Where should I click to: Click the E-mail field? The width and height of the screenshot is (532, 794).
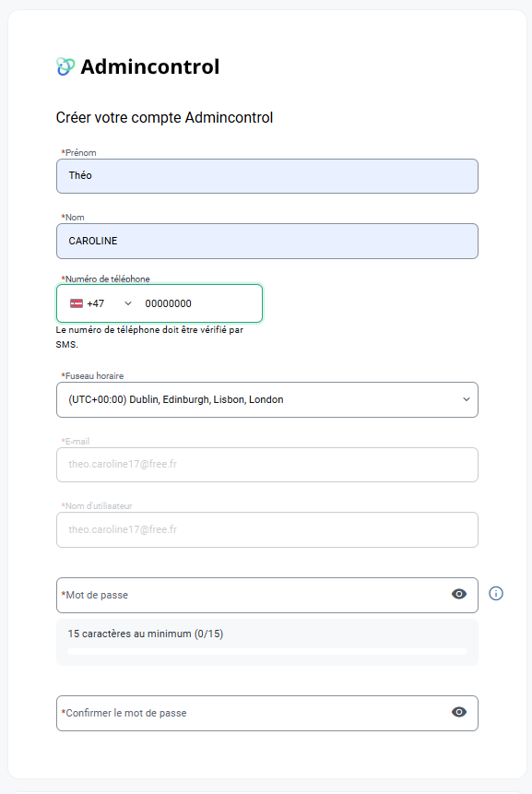pos(266,464)
